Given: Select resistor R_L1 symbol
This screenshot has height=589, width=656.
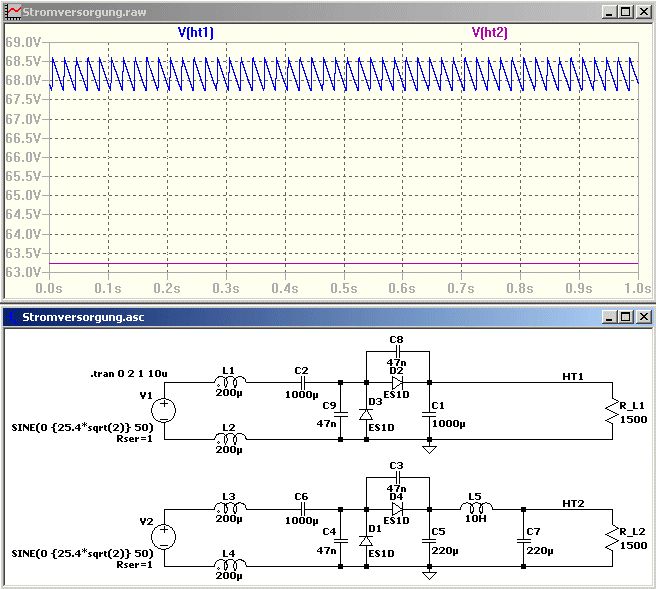Looking at the screenshot, I should pos(612,411).
